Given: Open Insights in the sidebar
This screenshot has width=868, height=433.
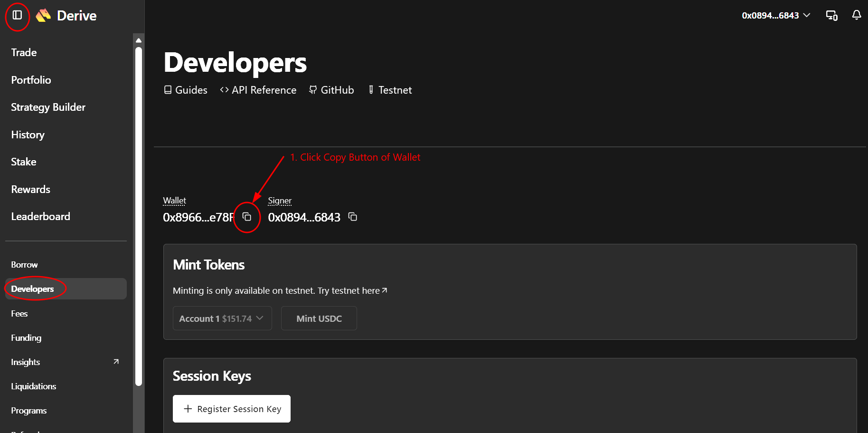Looking at the screenshot, I should coord(25,362).
